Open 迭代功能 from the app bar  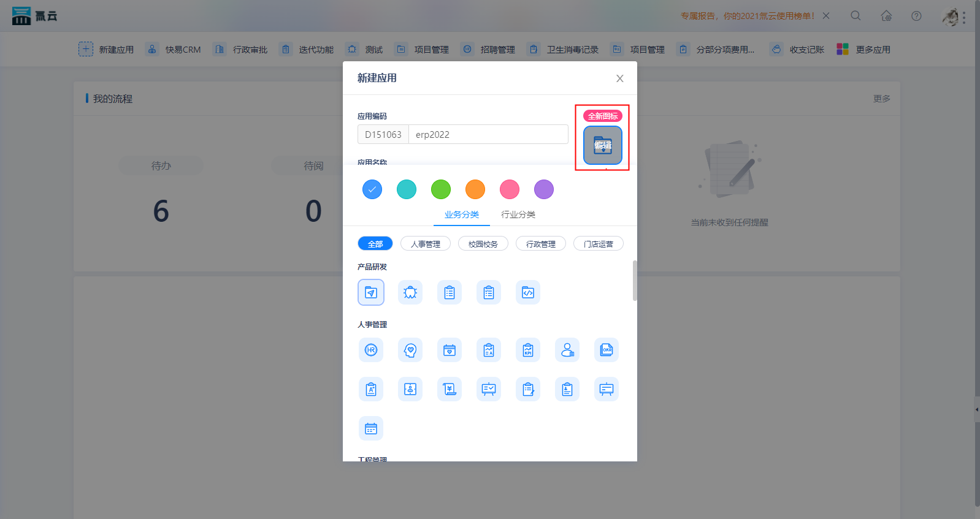[307, 50]
